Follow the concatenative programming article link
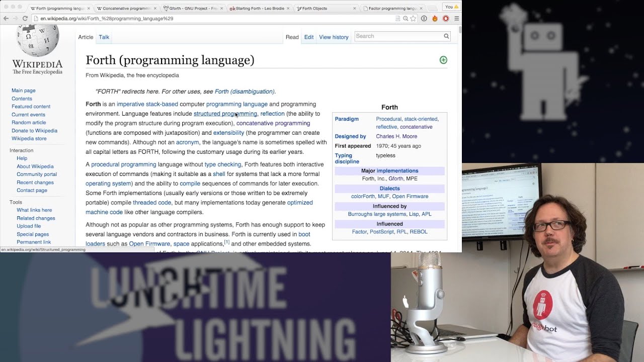The width and height of the screenshot is (644, 362). (273, 123)
